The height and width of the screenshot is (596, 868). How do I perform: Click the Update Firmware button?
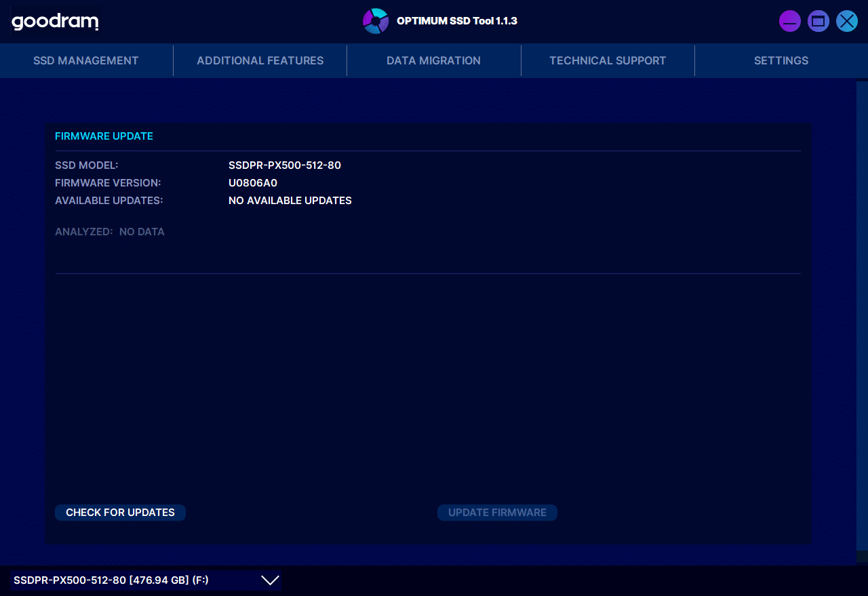(497, 513)
